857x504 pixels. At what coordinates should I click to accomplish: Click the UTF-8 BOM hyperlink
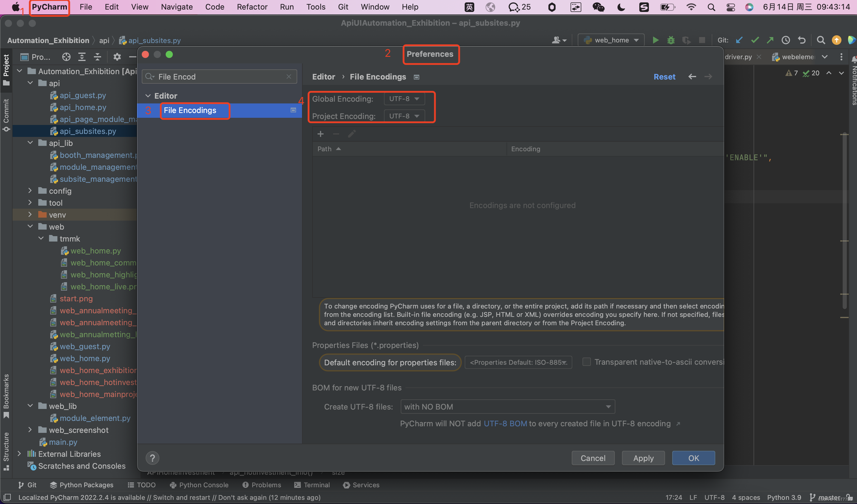click(505, 423)
